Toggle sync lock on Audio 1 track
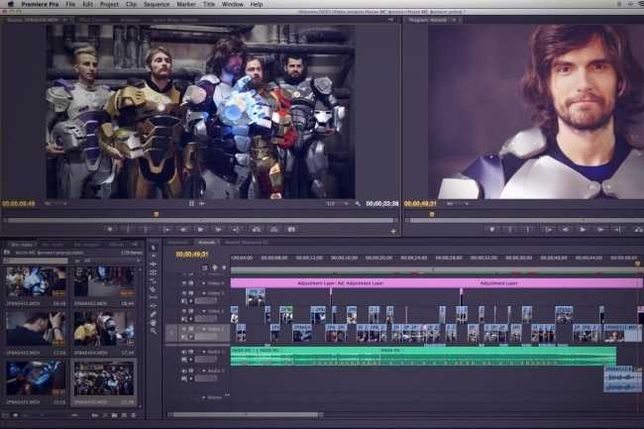The image size is (644, 429). [x=191, y=352]
